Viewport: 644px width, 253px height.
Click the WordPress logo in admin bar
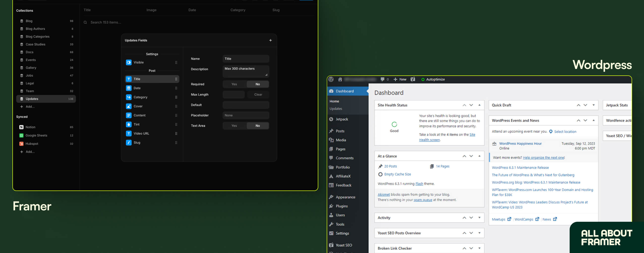(x=331, y=79)
